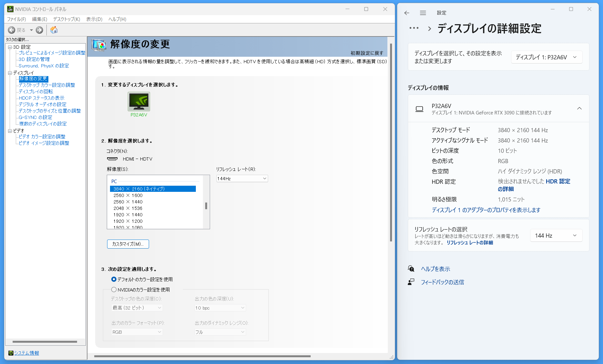The image size is (603, 364).
Task: Collapse the ディスプレイ tree node
Action: pos(10,73)
